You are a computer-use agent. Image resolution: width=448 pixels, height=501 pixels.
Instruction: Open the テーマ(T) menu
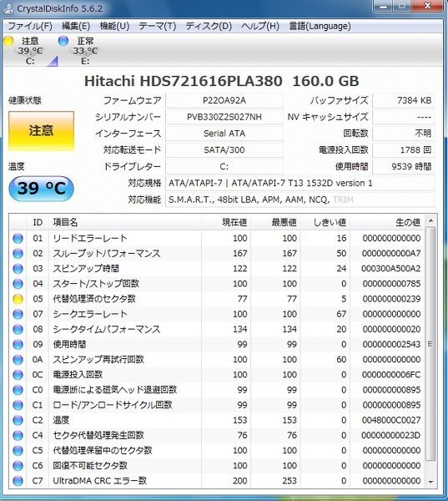point(157,26)
